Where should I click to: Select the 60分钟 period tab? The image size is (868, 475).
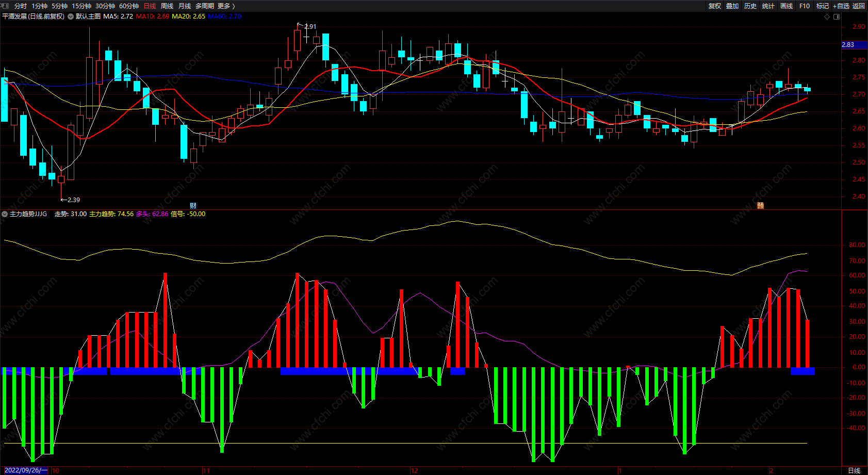[x=129, y=6]
